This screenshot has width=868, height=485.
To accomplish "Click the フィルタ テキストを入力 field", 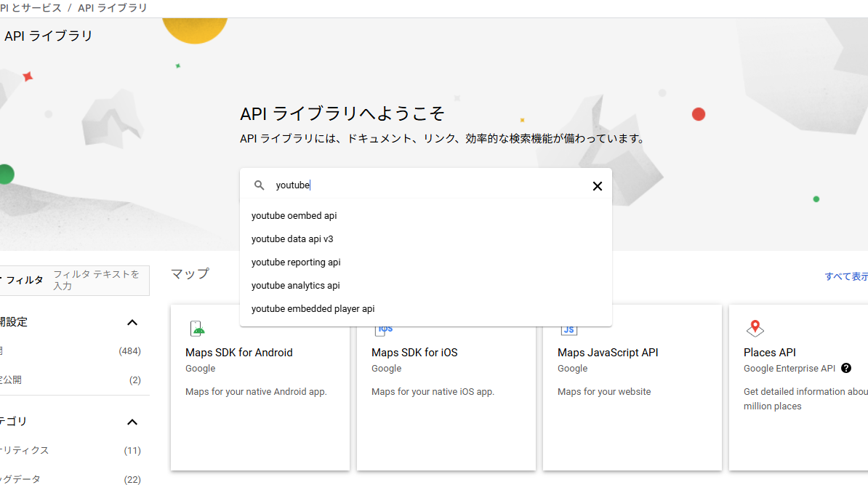I will coord(97,281).
